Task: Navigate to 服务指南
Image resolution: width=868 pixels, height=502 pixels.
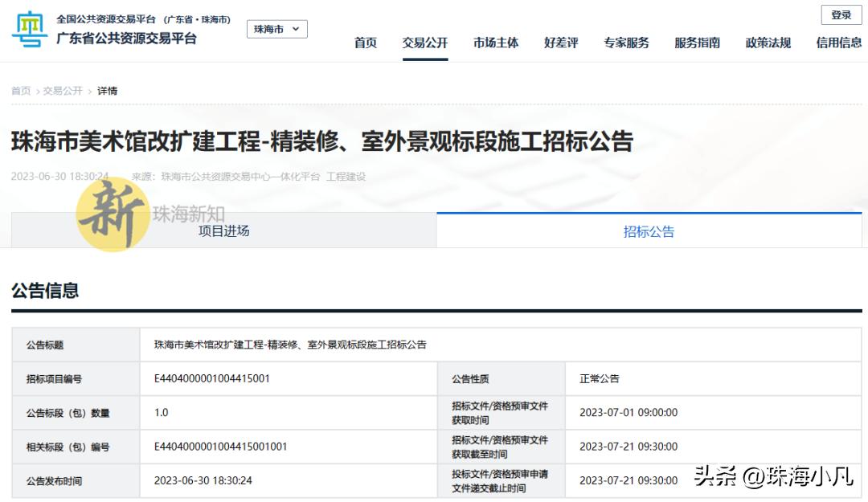Action: pos(696,43)
